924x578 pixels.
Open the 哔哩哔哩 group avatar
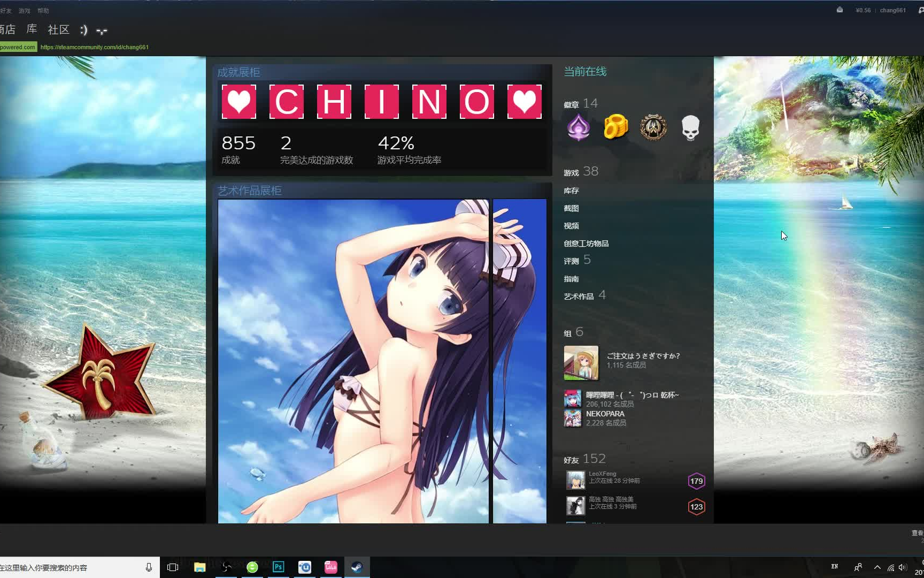573,399
